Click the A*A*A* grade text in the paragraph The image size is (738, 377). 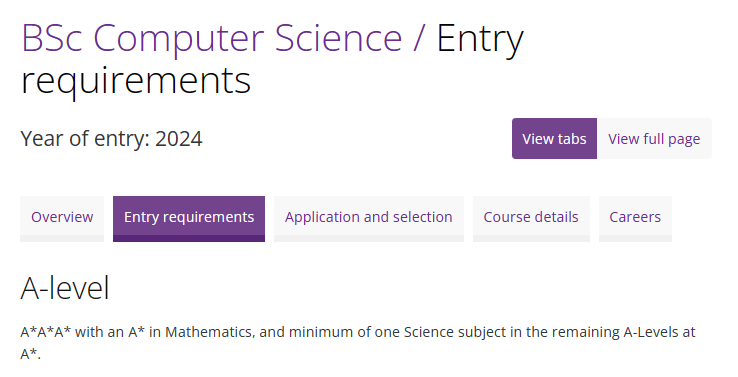(46, 332)
